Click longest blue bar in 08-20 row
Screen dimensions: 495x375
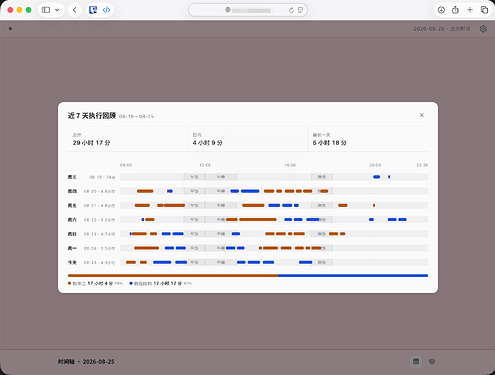coord(250,191)
